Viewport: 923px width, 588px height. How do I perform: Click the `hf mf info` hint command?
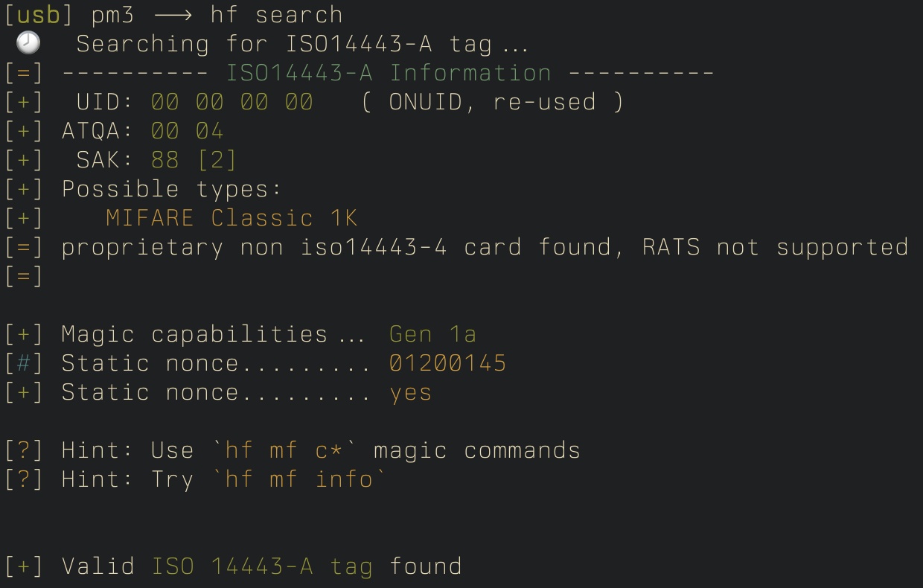[x=298, y=479]
